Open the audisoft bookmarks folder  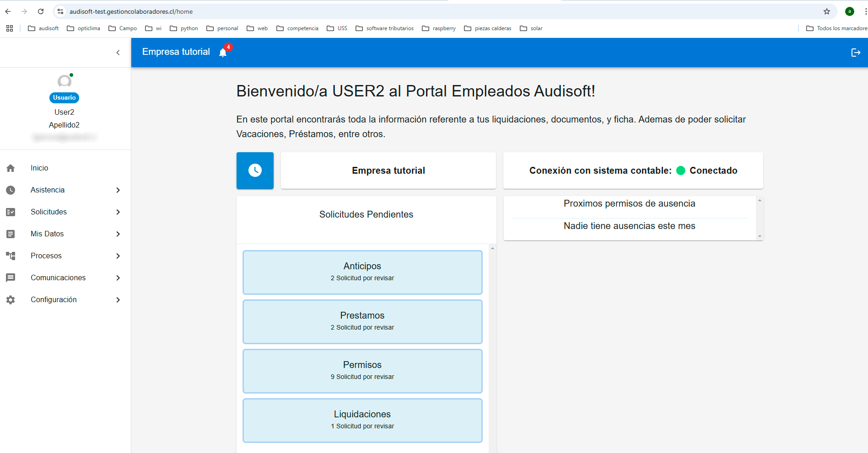point(43,28)
